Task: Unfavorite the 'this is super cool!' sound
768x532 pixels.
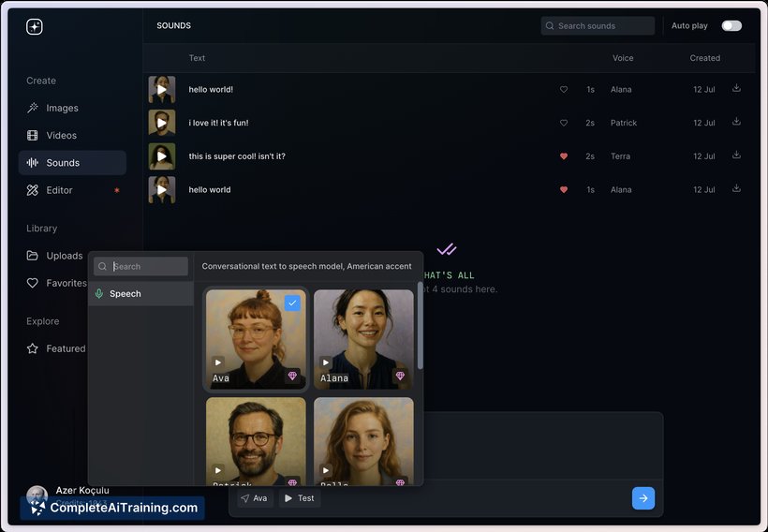Action: 564,156
